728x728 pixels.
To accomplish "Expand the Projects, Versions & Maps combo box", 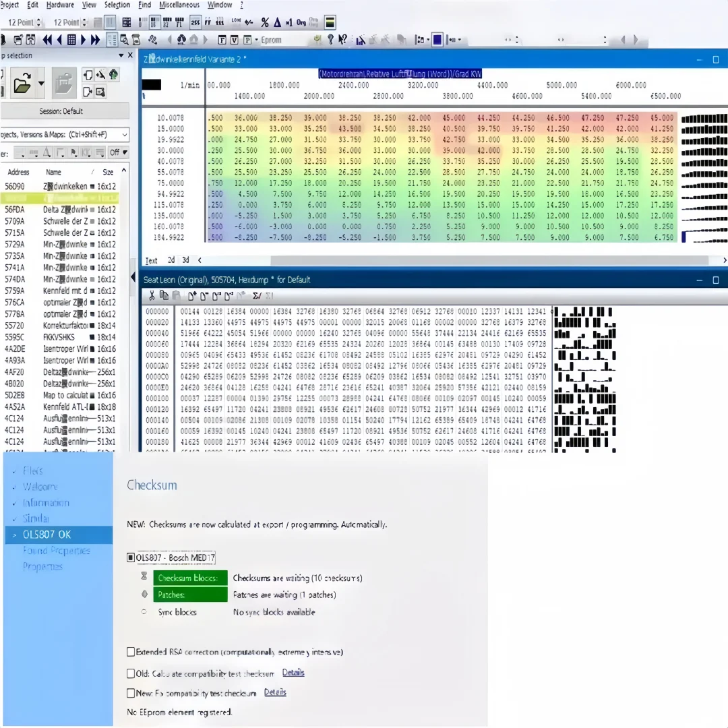I will click(x=125, y=135).
